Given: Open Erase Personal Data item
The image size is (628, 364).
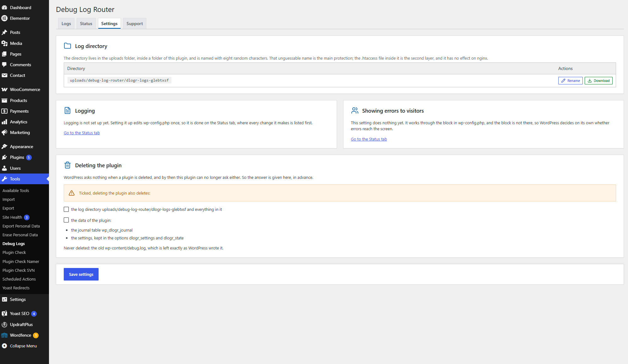Looking at the screenshot, I should coord(20,235).
